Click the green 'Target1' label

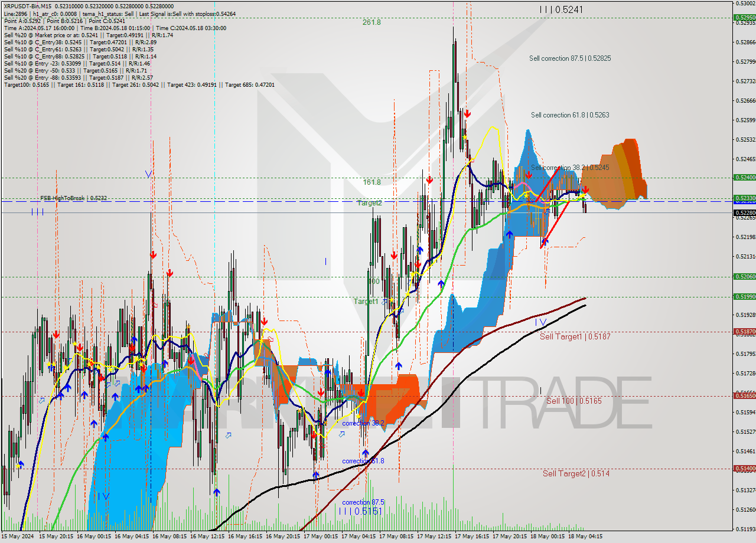click(366, 302)
